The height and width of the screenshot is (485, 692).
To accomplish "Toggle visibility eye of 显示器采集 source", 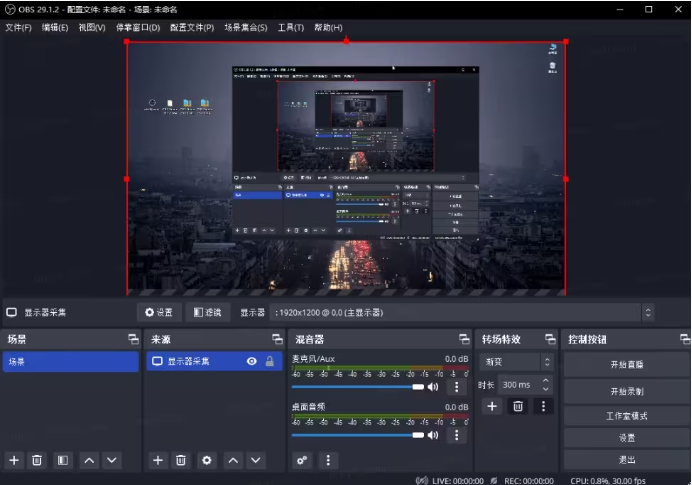I will 252,361.
